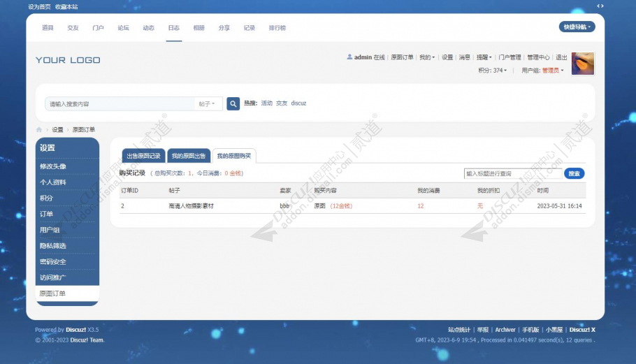Open the 管理中心 admin center link
This screenshot has height=364, width=636.
point(538,57)
